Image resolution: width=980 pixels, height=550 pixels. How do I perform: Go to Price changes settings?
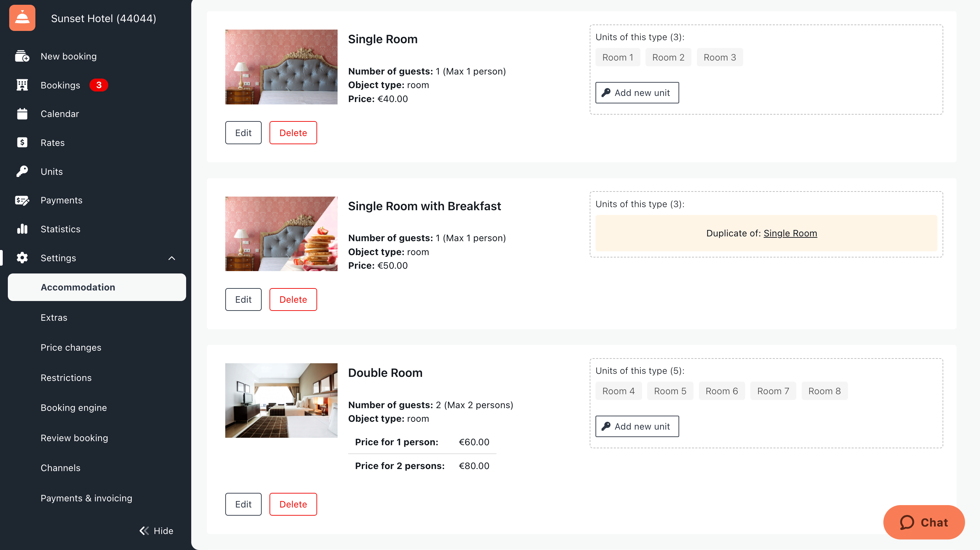point(71,348)
